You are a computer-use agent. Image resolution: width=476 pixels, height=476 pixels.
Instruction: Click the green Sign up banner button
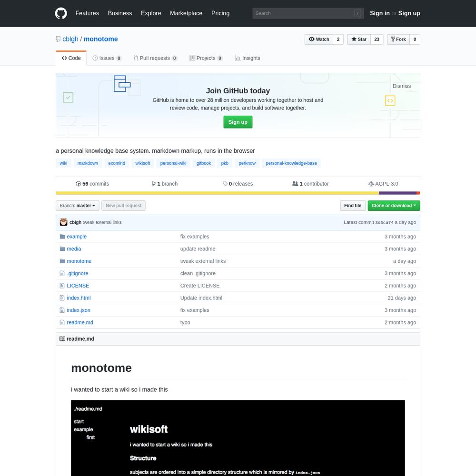tap(238, 122)
